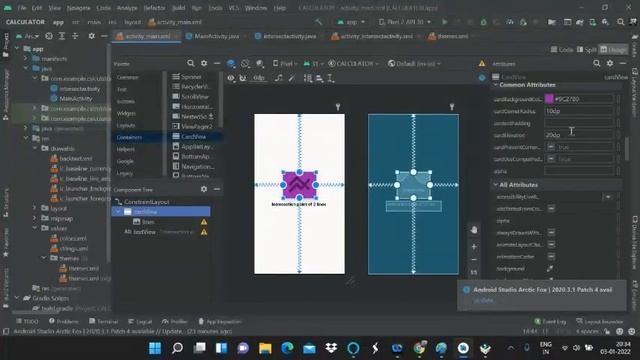Switch to themes.xml editor tab
The height and width of the screenshot is (360, 640).
click(448, 36)
